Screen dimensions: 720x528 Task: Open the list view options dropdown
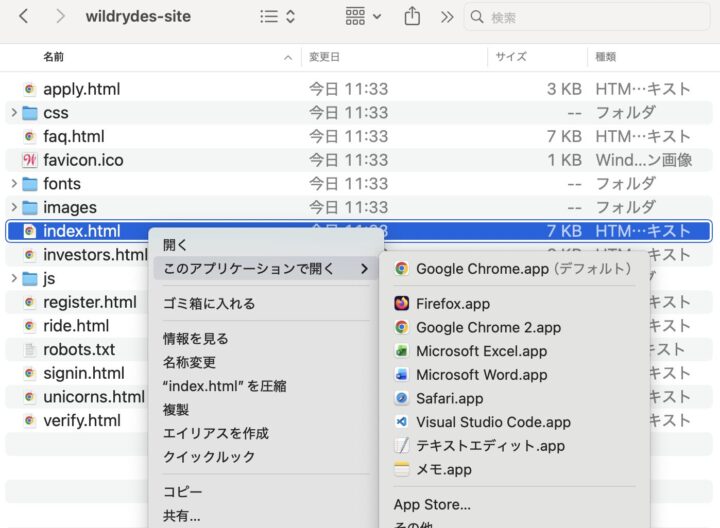click(x=277, y=17)
